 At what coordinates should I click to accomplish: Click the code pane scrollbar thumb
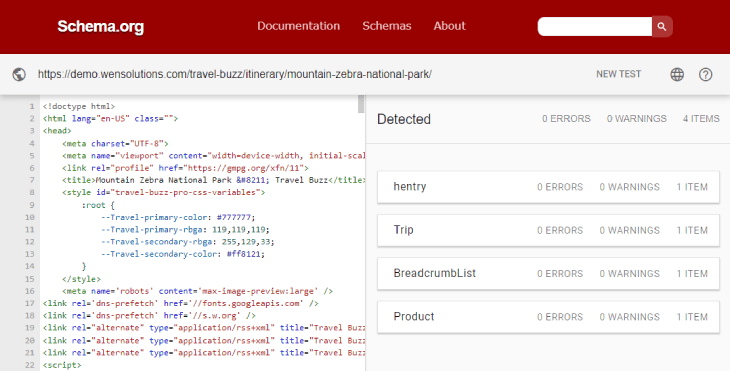[x=361, y=104]
